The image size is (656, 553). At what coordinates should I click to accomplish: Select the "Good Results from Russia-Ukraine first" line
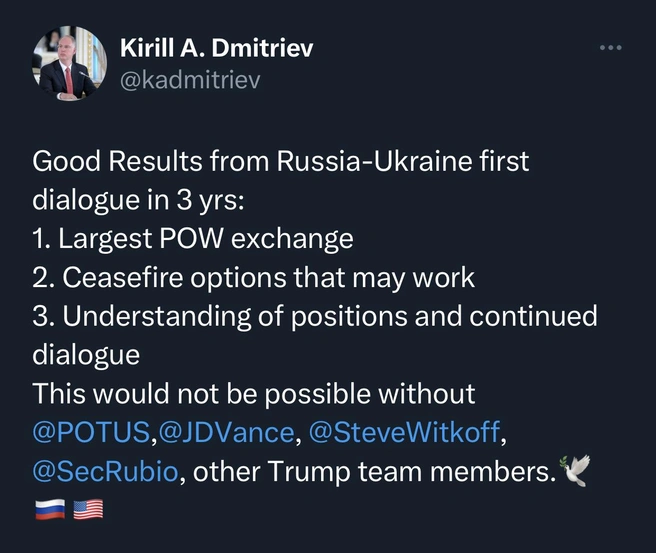pos(280,161)
